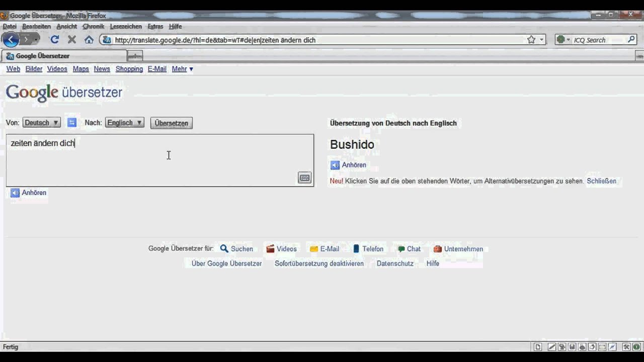
Task: Go back with the blue back arrow
Action: point(11,40)
